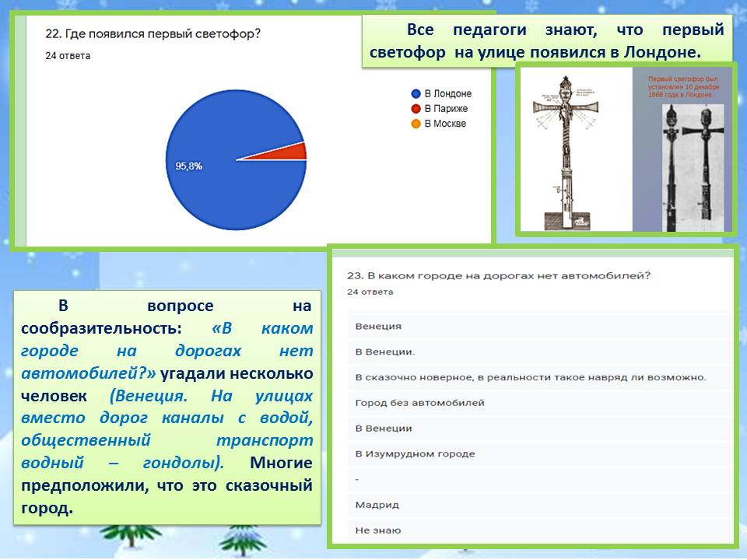Click the orange 'В Москве' legend dot
The width and height of the screenshot is (747, 560).
pyautogui.click(x=416, y=124)
